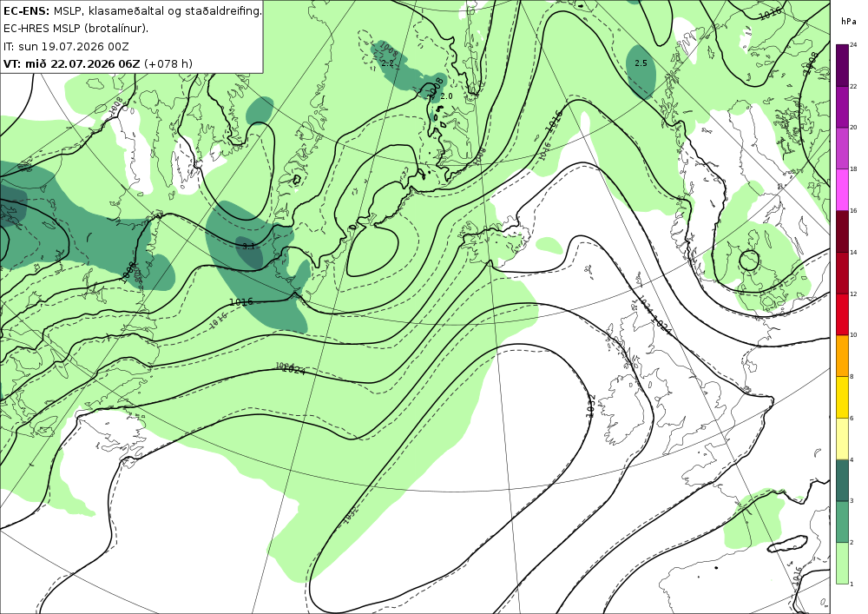This screenshot has width=868, height=614.
Task: Pick the light green 1–2 legend swatch
Action: coord(843,563)
